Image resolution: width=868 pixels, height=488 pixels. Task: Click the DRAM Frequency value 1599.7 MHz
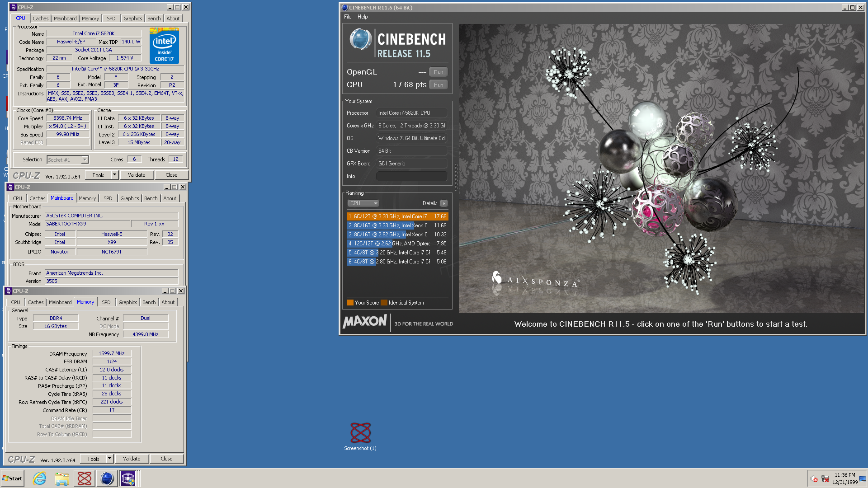pos(112,354)
